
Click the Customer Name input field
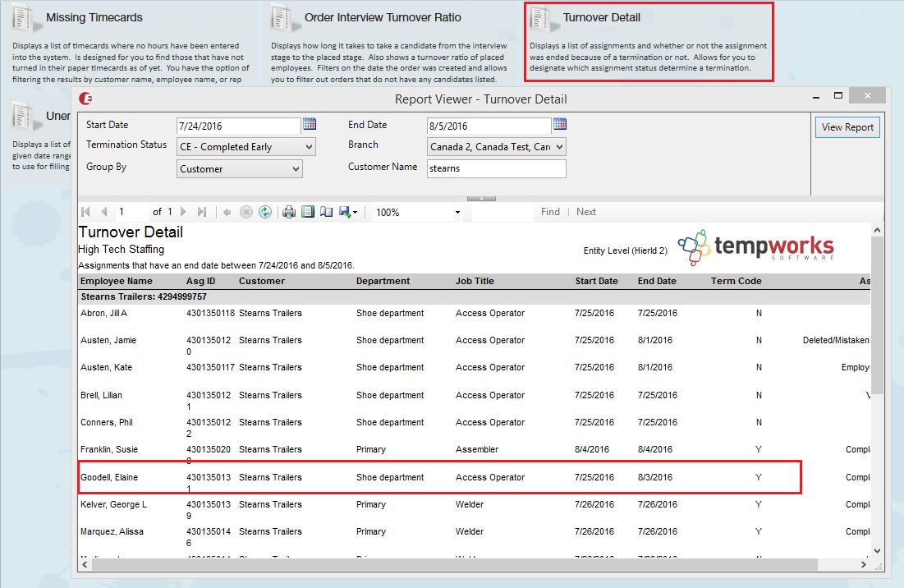[496, 168]
